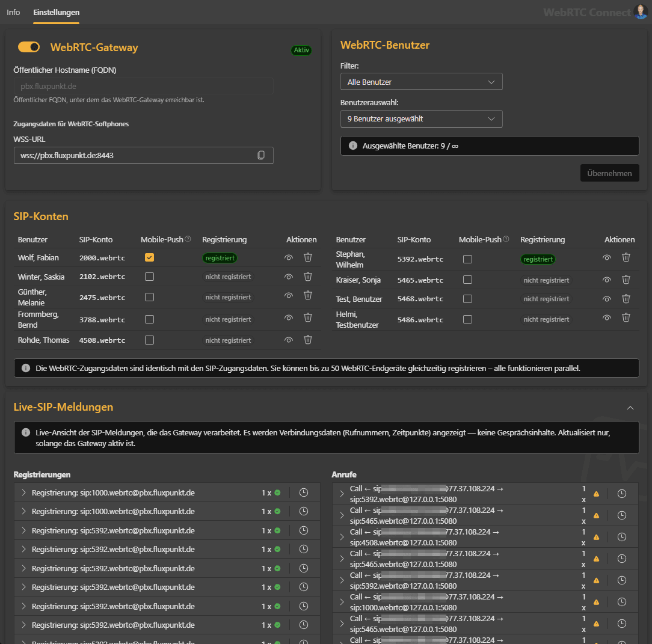This screenshot has width=652, height=644.
Task: Copy the WSS-URL with the clipboard icon
Action: tap(260, 155)
